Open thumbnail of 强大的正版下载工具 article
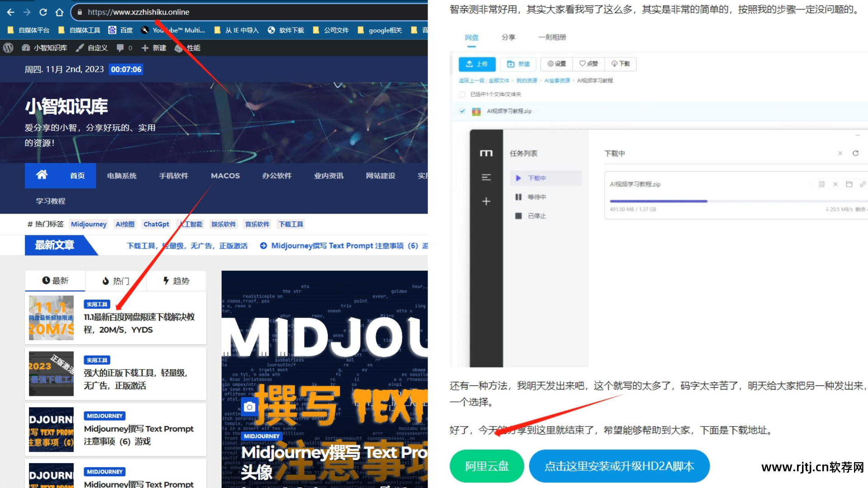 coord(51,374)
